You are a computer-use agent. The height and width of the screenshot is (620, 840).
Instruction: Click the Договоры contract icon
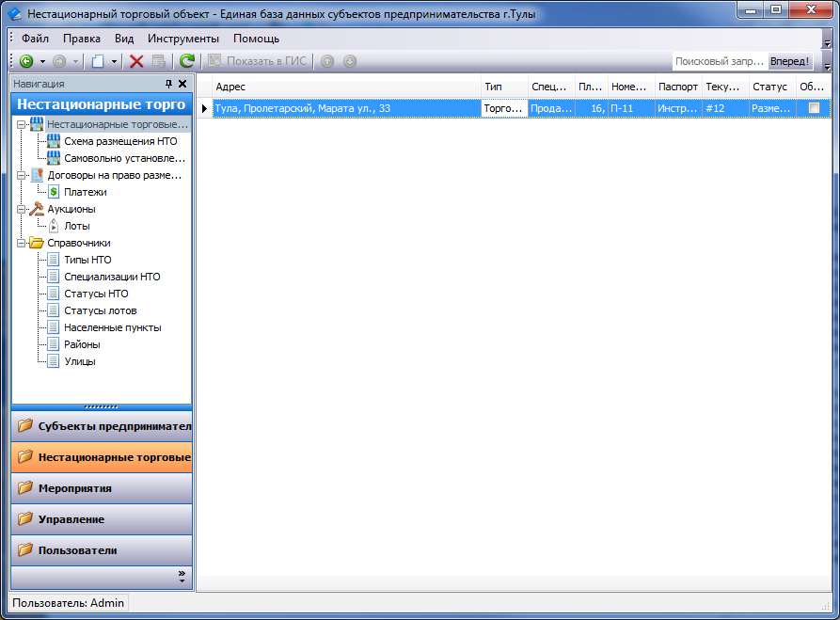tap(37, 175)
